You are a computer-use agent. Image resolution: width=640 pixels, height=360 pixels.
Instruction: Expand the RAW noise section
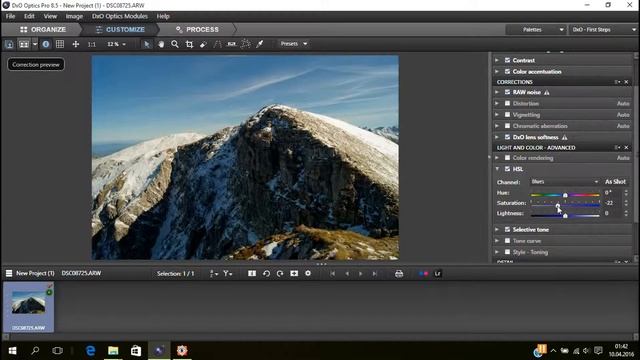497,92
